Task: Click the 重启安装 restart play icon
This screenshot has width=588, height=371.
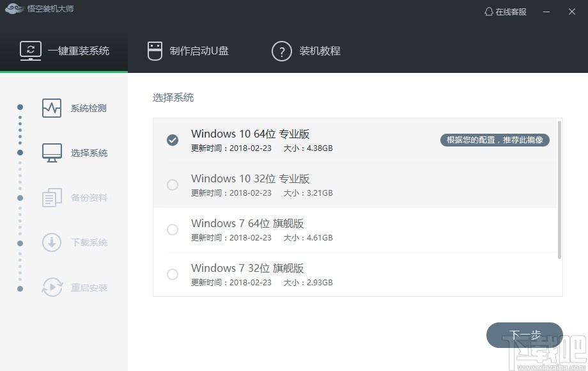Action: (x=52, y=287)
